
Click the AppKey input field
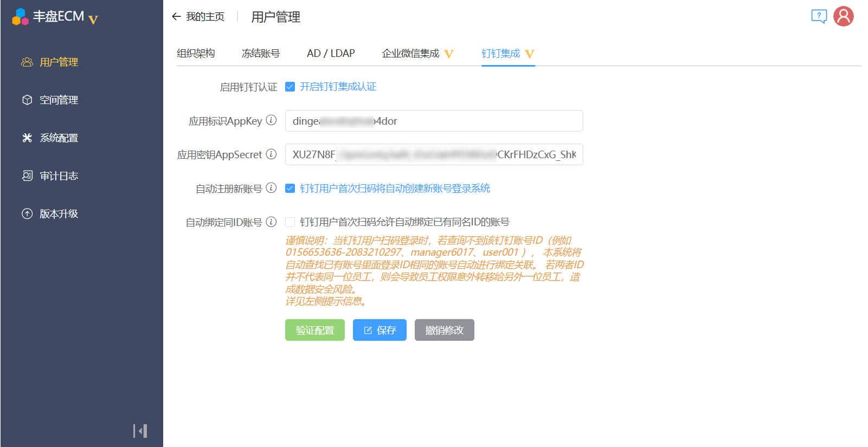(434, 121)
